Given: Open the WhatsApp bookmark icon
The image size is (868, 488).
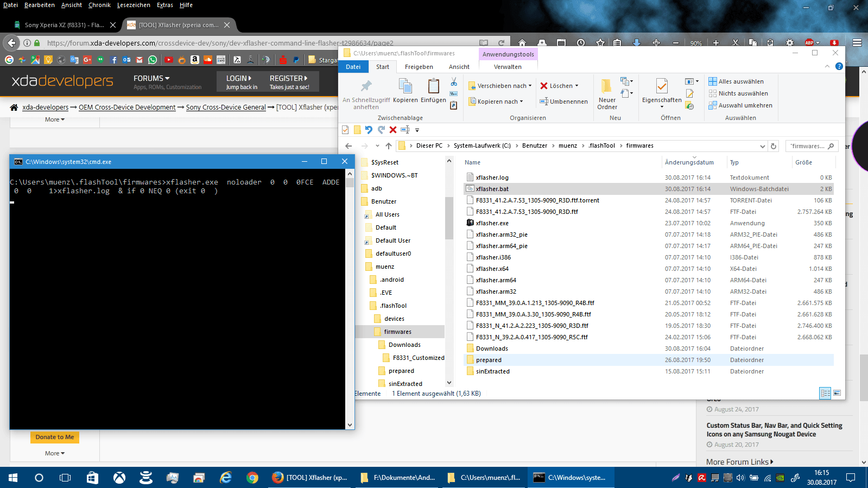Looking at the screenshot, I should pyautogui.click(x=153, y=60).
